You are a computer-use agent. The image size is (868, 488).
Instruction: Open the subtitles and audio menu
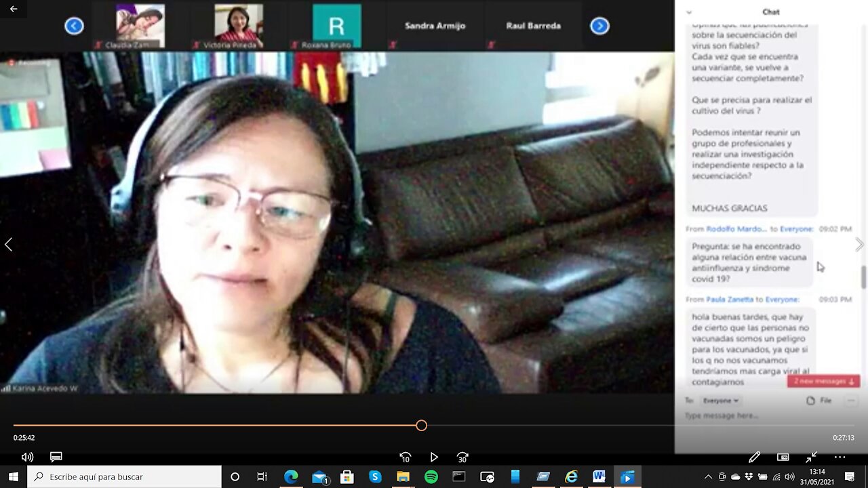[x=56, y=457]
